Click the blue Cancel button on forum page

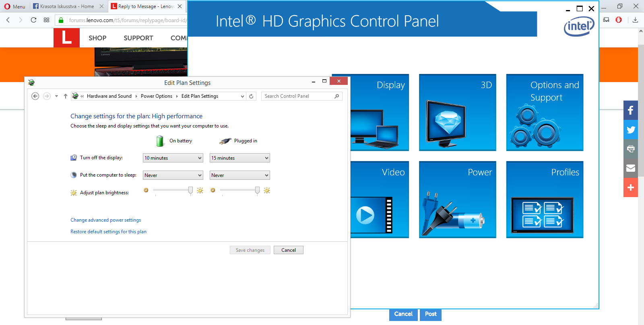[403, 314]
